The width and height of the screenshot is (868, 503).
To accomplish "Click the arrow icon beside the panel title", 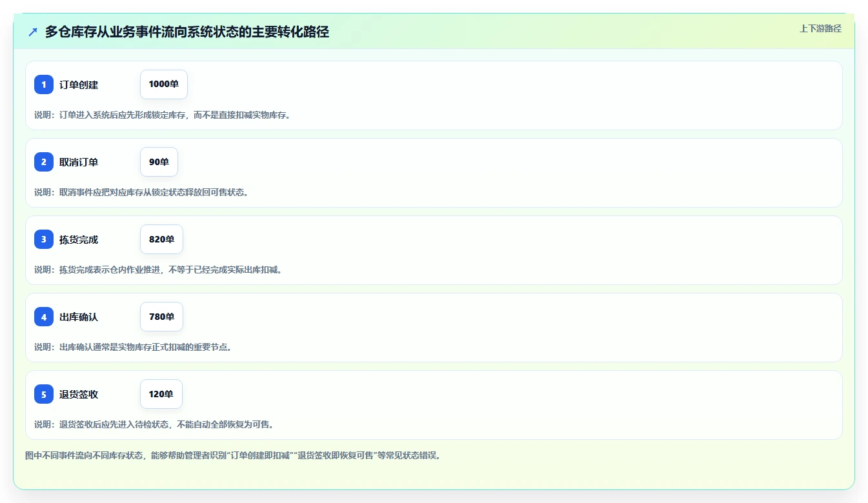I will (x=33, y=32).
